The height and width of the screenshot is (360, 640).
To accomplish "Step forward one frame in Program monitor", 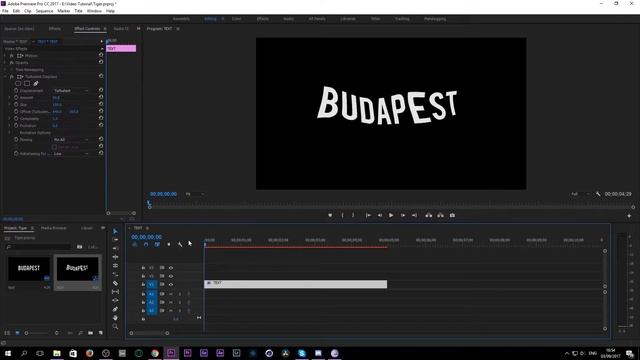I will [x=403, y=215].
